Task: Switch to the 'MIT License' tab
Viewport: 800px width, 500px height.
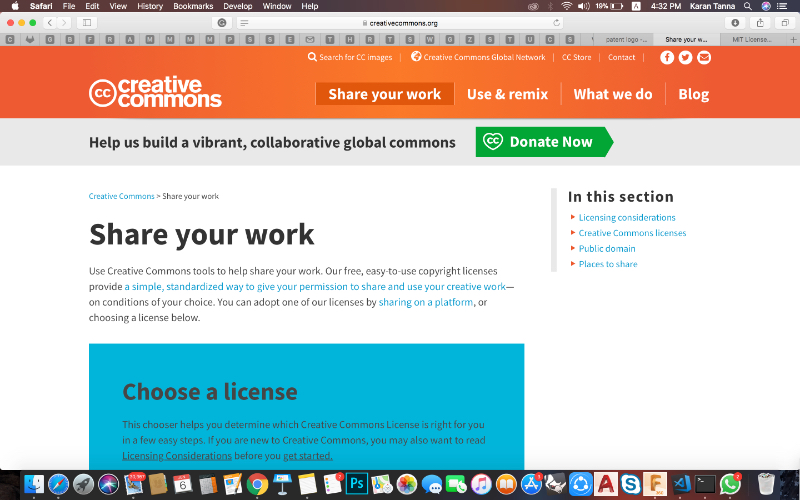Action: coord(752,39)
